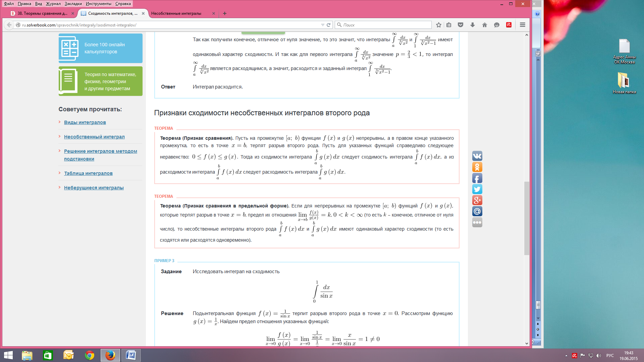Open the Правка menu
Viewport: 644px width, 362px height.
pyautogui.click(x=24, y=4)
